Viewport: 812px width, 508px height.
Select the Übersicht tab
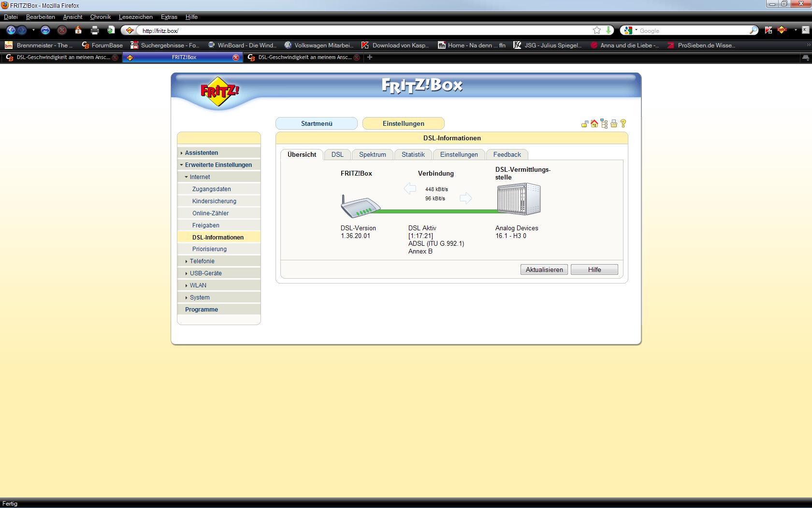302,155
